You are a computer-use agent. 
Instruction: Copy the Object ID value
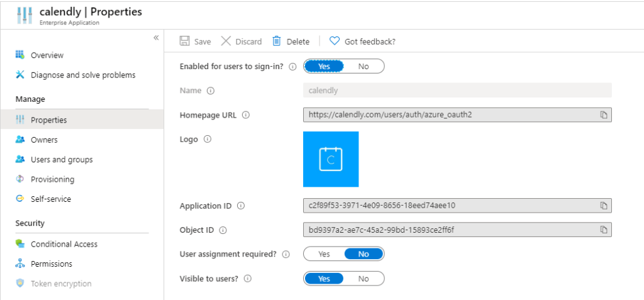tap(603, 230)
